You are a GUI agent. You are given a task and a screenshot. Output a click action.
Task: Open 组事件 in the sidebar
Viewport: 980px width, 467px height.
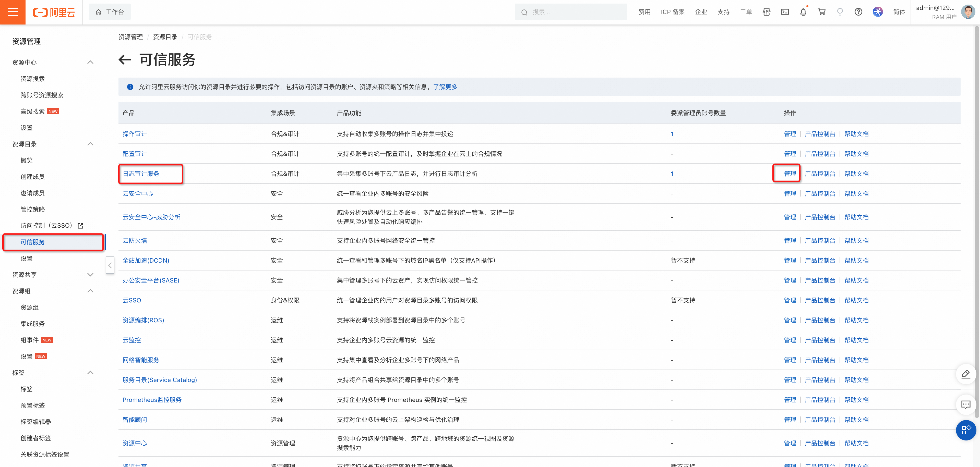click(30, 340)
